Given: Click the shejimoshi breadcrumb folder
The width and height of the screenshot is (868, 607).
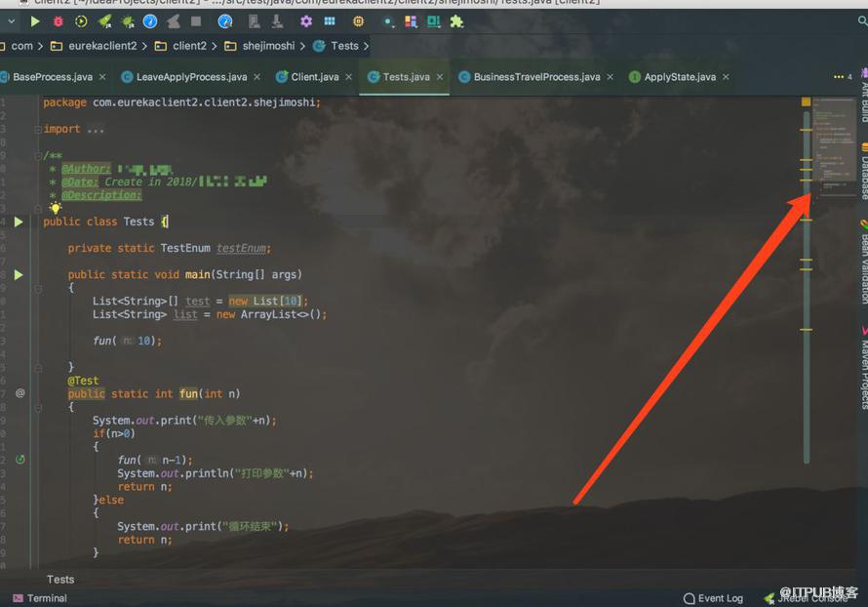Looking at the screenshot, I should point(260,46).
